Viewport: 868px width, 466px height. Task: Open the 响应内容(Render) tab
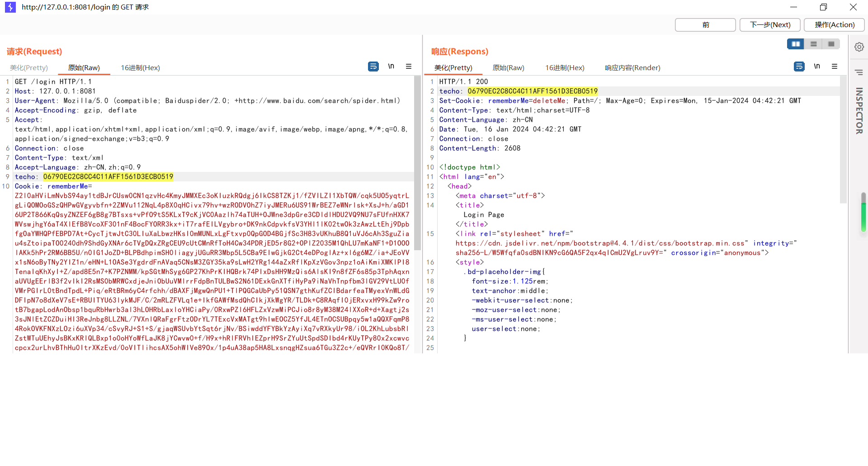tap(632, 68)
